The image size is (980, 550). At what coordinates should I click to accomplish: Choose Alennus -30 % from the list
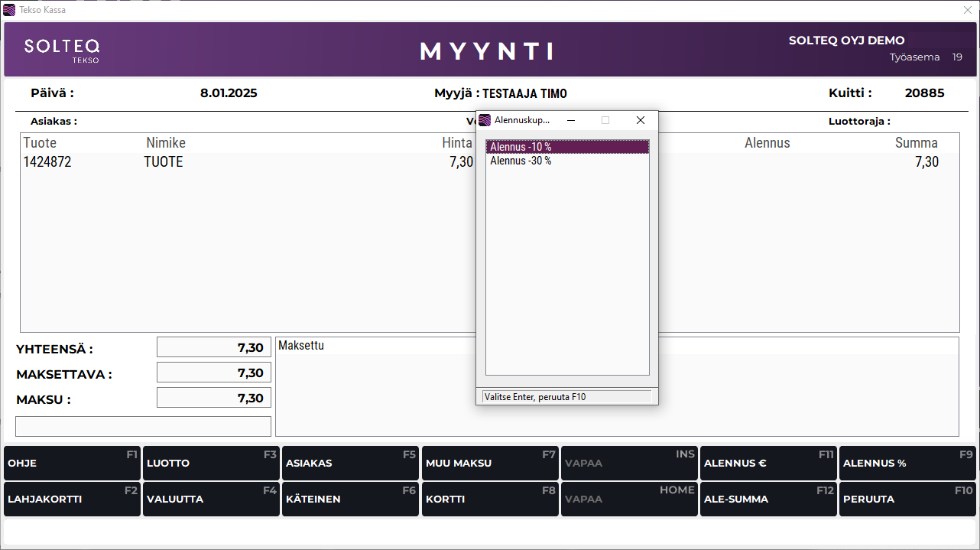point(567,161)
